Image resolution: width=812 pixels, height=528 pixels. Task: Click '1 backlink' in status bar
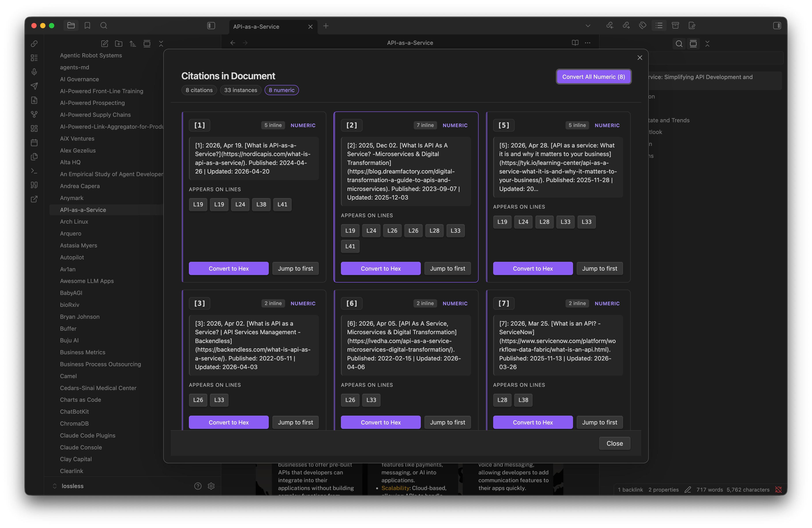click(x=630, y=489)
